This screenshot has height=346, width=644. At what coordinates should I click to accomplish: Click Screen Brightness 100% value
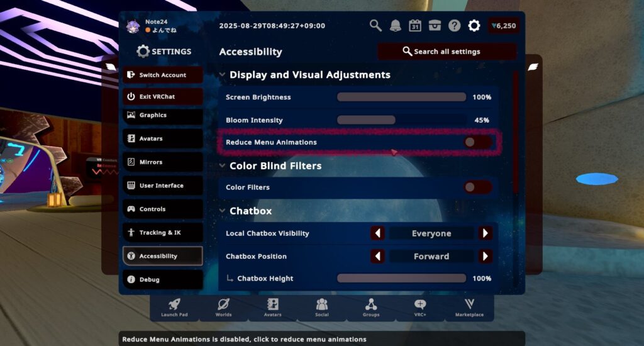click(x=482, y=97)
